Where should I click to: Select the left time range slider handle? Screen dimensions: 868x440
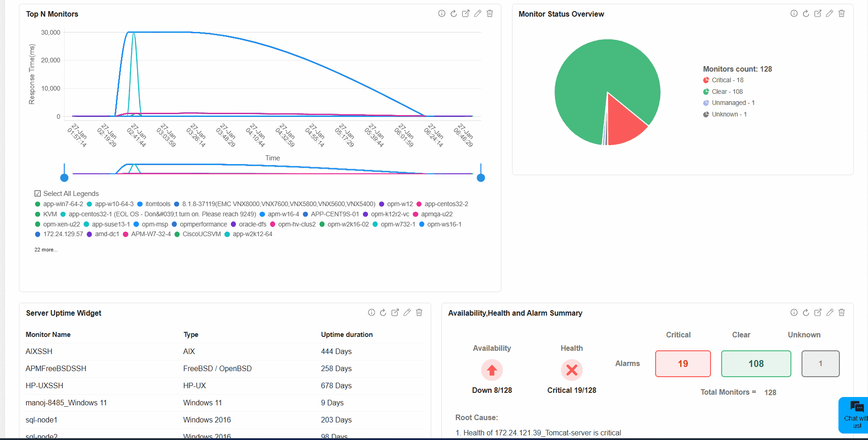pos(65,177)
